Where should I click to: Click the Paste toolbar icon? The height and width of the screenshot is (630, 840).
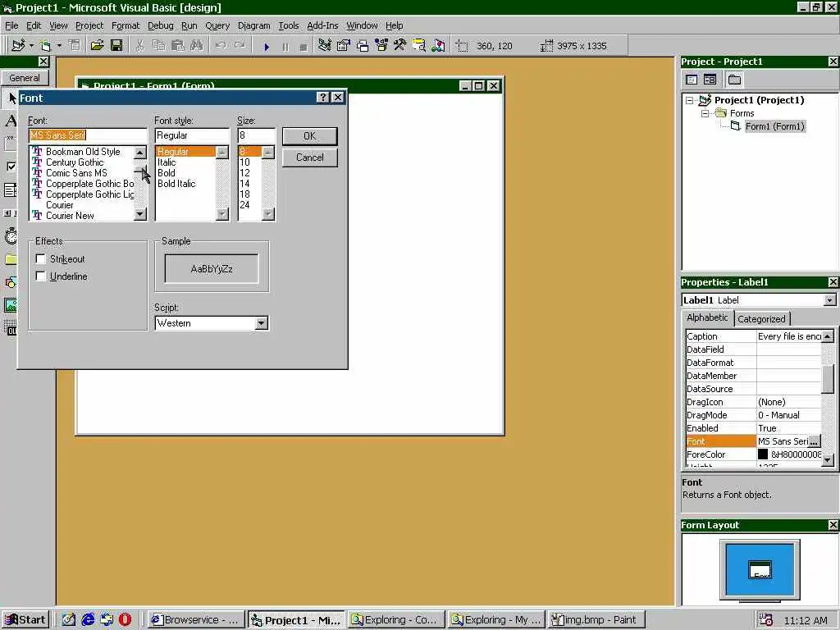[177, 46]
